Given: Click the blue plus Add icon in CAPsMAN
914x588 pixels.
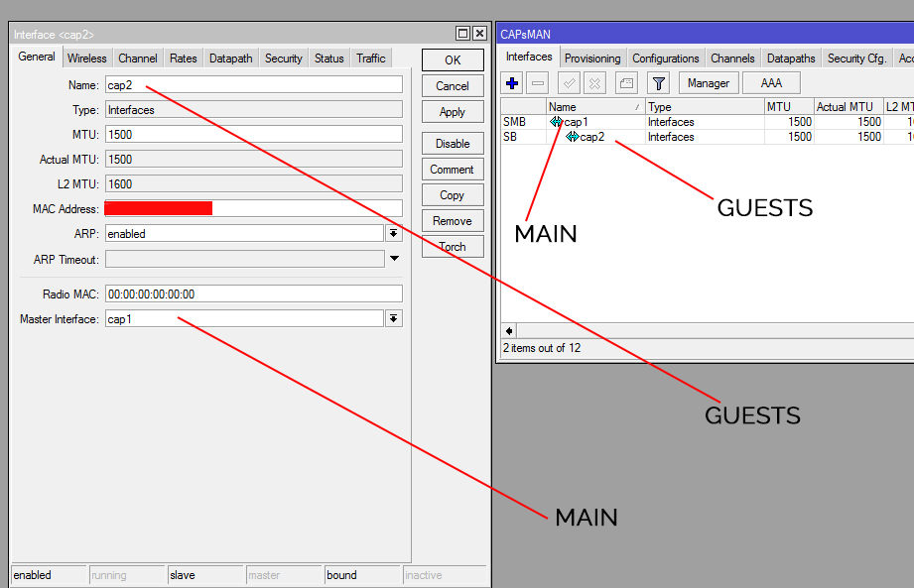Looking at the screenshot, I should click(512, 83).
